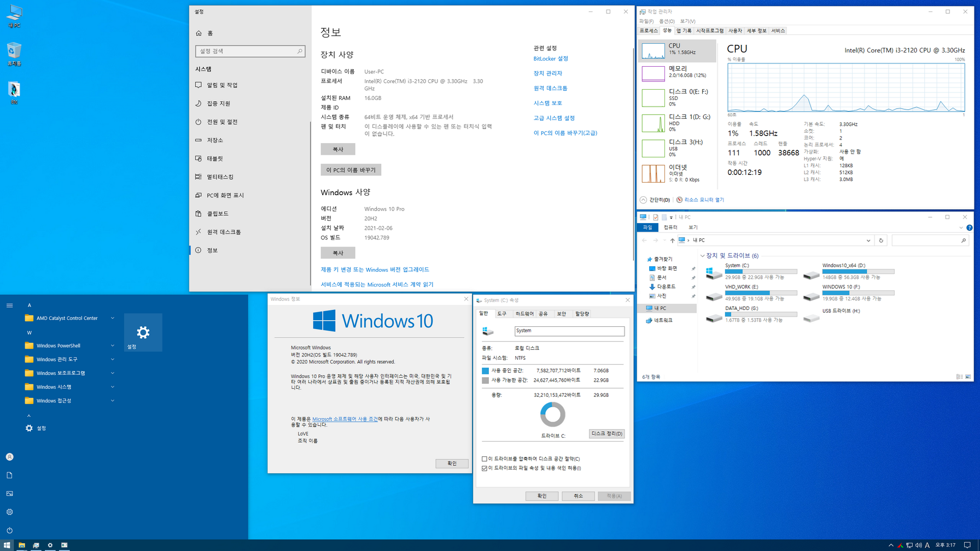Select 디스크 0(E: F:) in Task Manager

click(x=677, y=97)
